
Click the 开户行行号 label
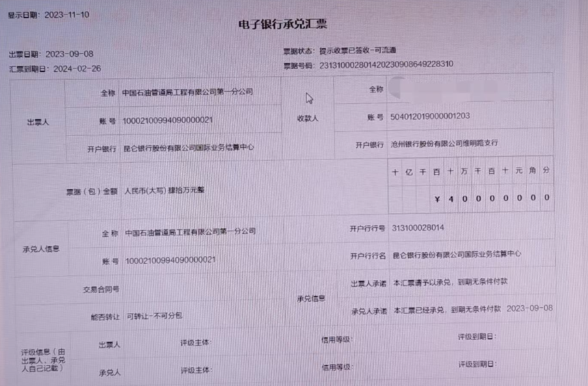tap(368, 229)
